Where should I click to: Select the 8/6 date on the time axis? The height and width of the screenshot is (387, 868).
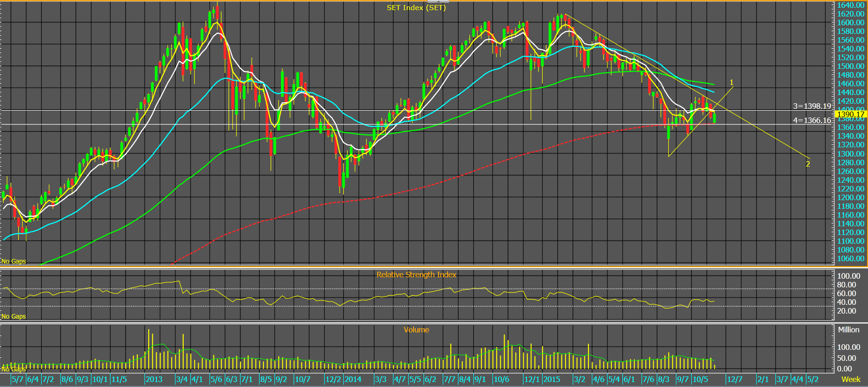(67, 379)
